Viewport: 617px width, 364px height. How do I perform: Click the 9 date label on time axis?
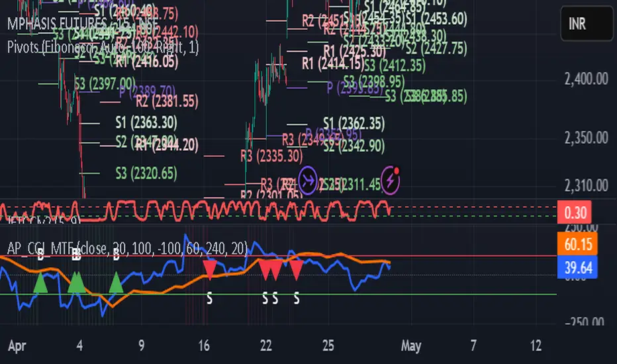(x=141, y=346)
